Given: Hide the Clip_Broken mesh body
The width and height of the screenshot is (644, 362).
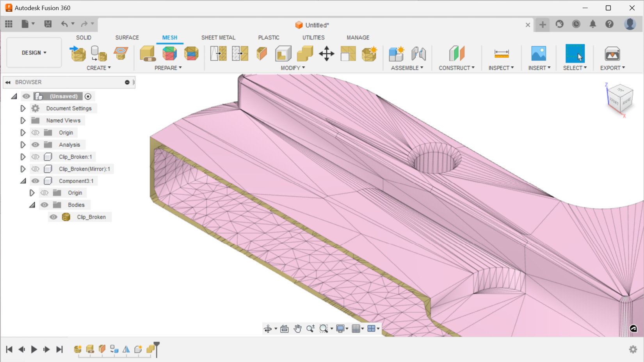Looking at the screenshot, I should tap(53, 217).
